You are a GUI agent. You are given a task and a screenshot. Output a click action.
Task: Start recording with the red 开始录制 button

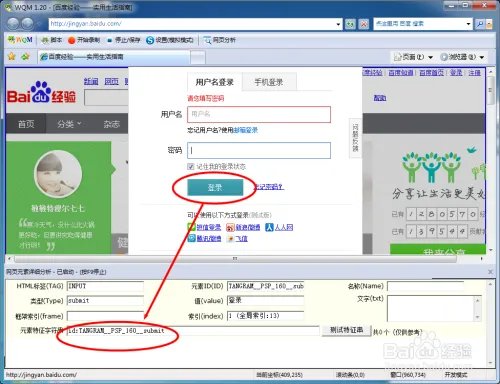(x=84, y=40)
